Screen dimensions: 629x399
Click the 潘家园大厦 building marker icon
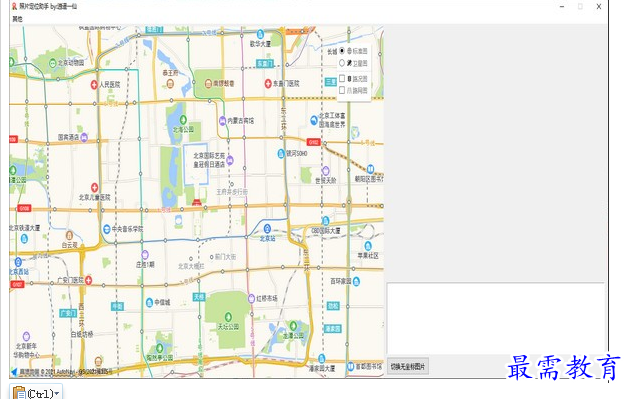[322, 358]
